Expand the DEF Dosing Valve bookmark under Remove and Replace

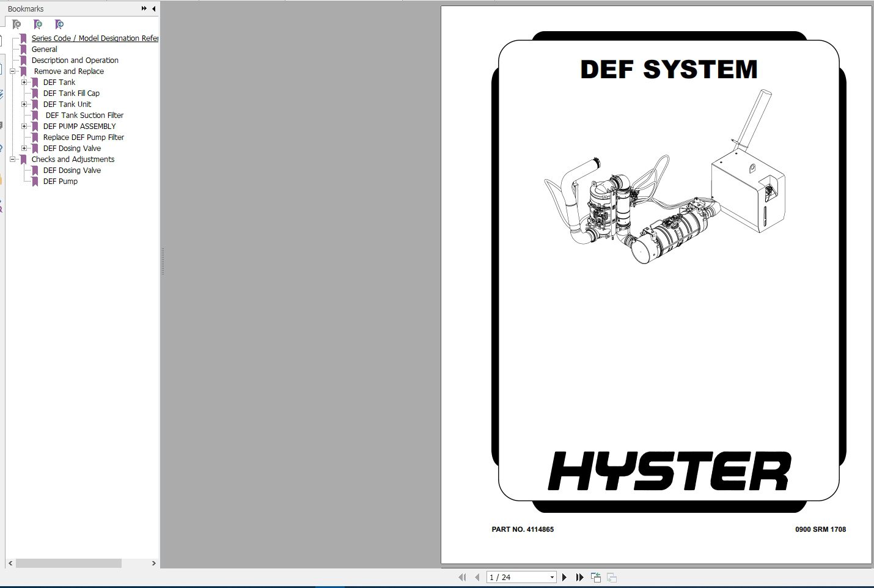24,149
